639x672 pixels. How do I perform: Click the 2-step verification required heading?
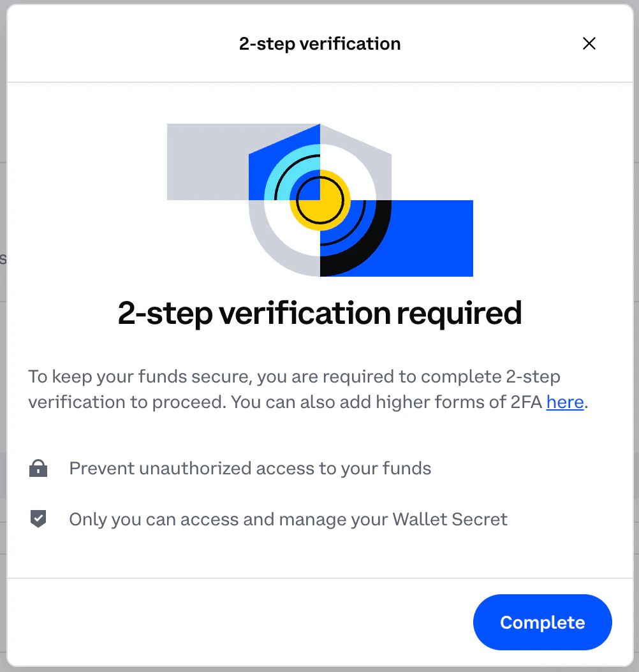pos(319,313)
